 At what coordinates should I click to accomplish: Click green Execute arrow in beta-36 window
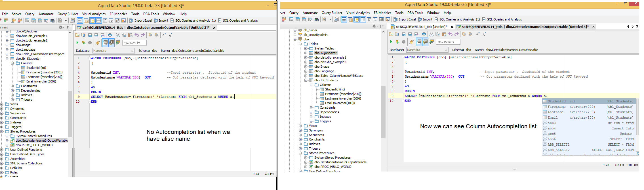[x=391, y=42]
